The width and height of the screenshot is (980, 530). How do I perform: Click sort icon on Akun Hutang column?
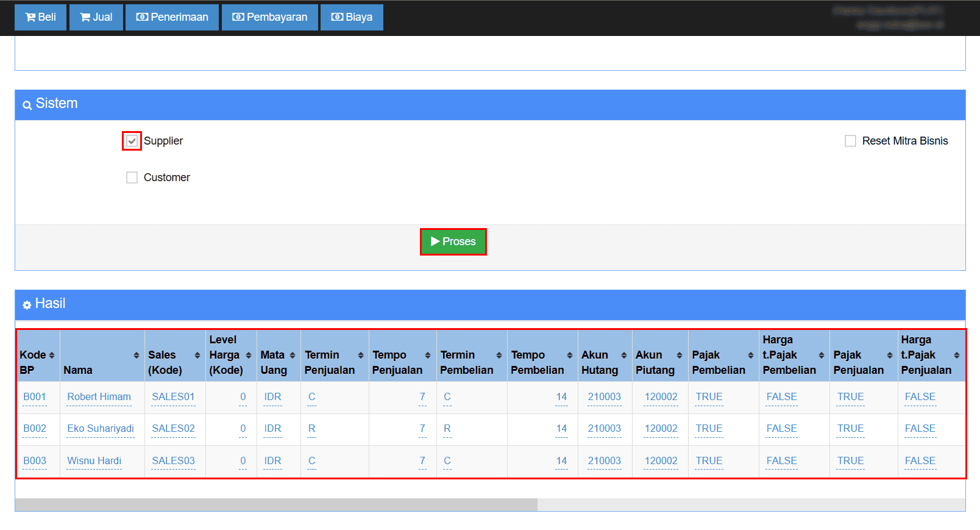click(x=623, y=355)
